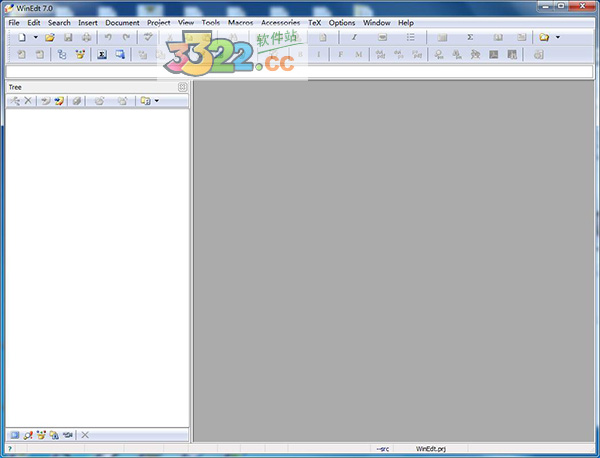Open the File menu
The height and width of the screenshot is (458, 600).
14,23
